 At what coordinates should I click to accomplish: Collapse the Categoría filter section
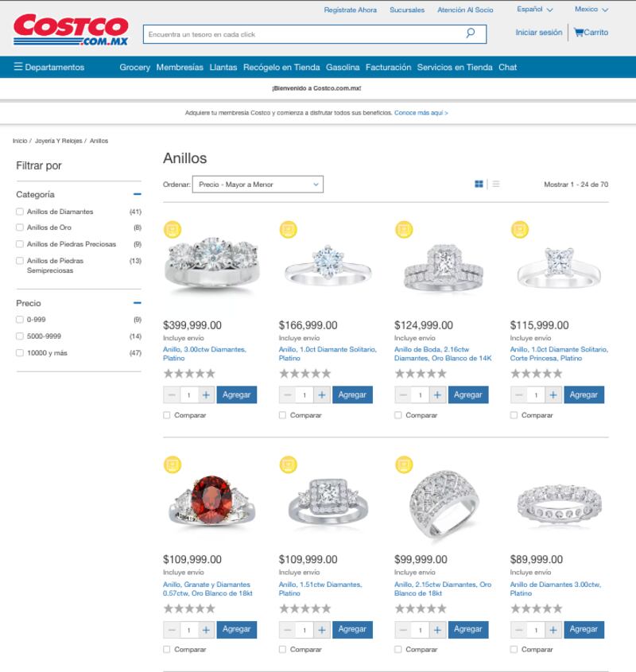tap(138, 194)
